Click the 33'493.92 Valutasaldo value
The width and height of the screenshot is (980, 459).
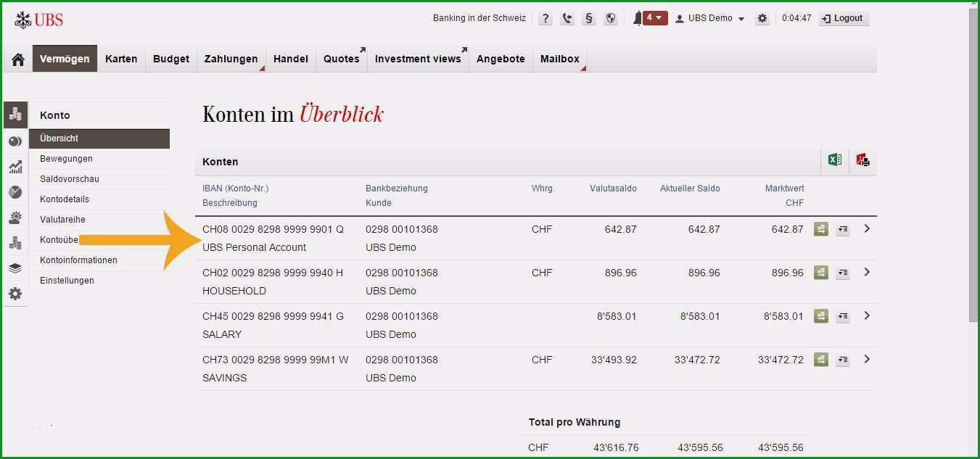614,360
